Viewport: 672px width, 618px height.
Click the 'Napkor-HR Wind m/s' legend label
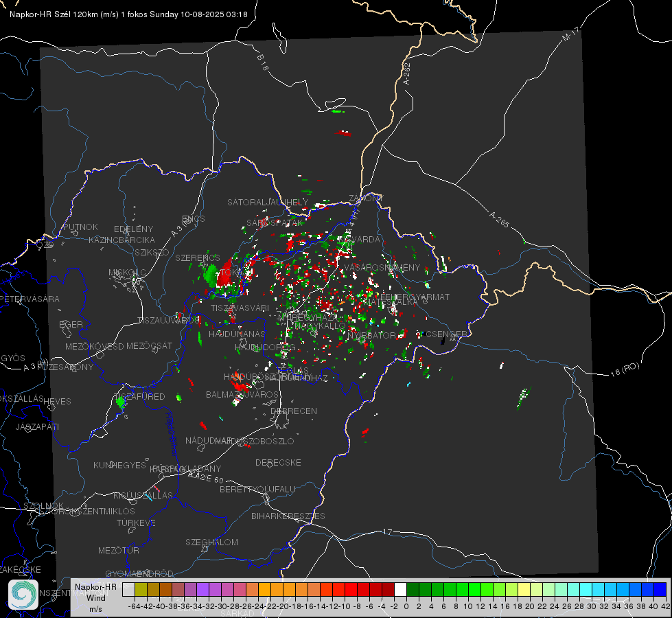tap(95, 597)
